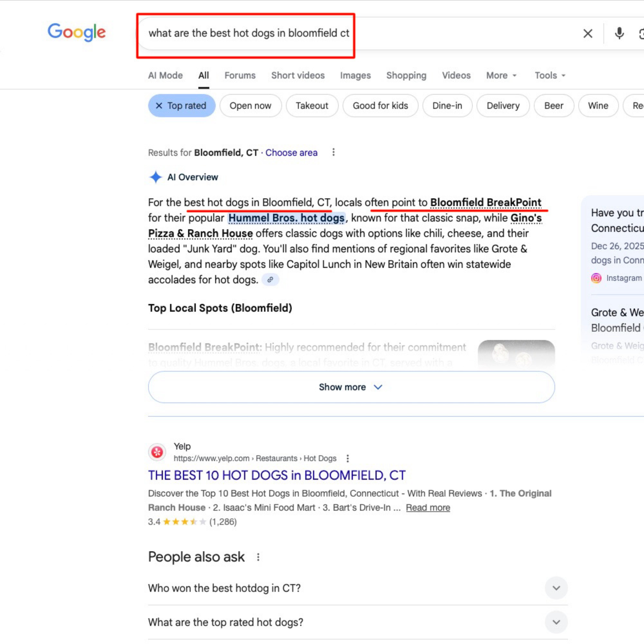Select the Shopping tab

[x=406, y=75]
